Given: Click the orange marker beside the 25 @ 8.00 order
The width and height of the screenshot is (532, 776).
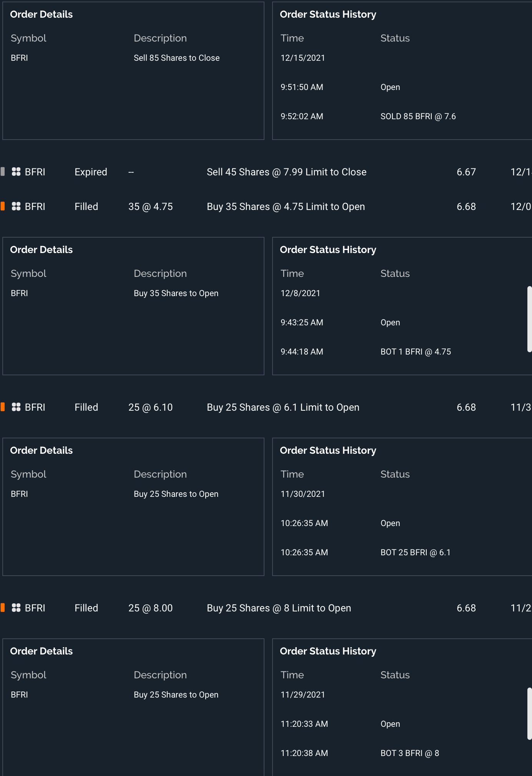Looking at the screenshot, I should 3,608.
